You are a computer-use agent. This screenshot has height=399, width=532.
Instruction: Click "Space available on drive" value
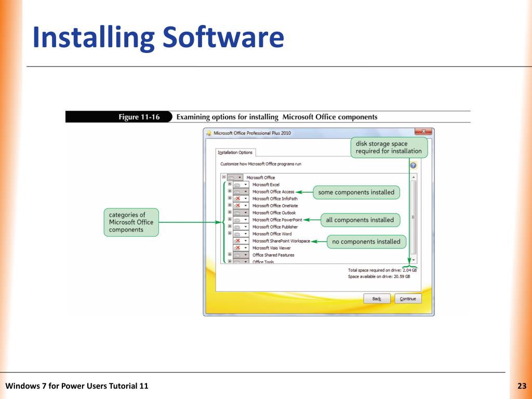click(x=402, y=276)
